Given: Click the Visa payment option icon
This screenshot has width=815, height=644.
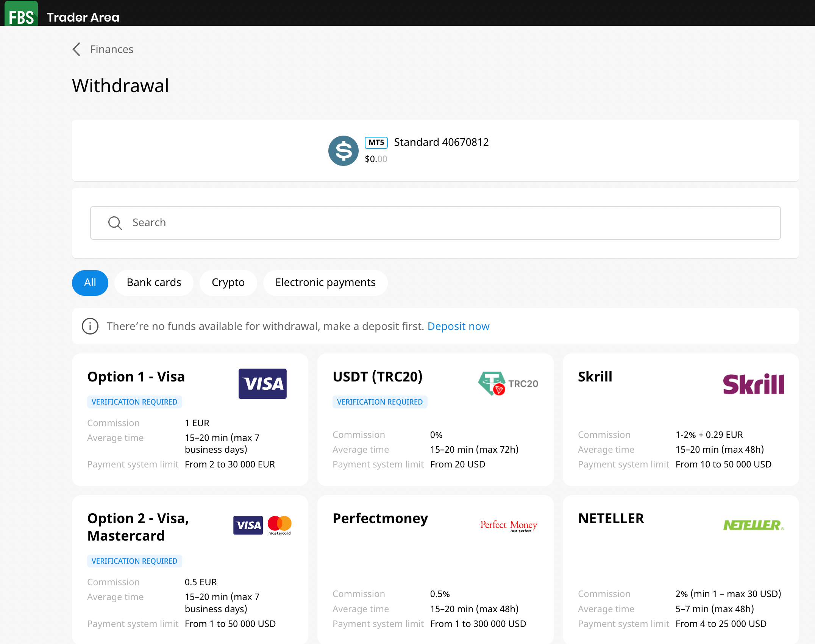Looking at the screenshot, I should coord(263,383).
